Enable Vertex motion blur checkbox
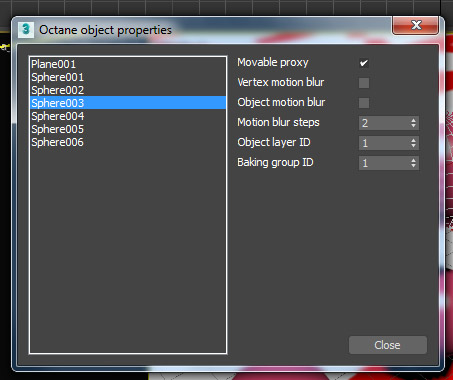The image size is (453, 380). pos(364,83)
